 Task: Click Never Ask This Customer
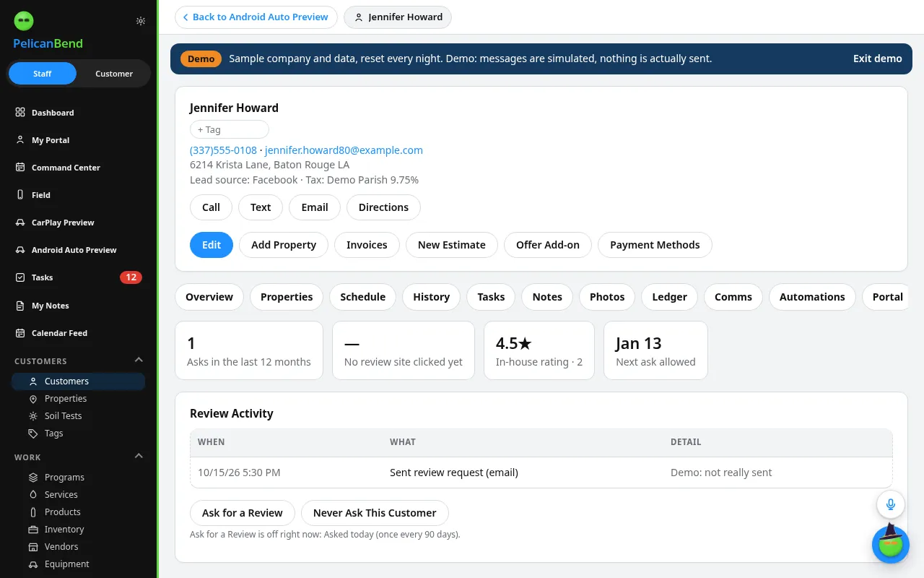coord(375,513)
